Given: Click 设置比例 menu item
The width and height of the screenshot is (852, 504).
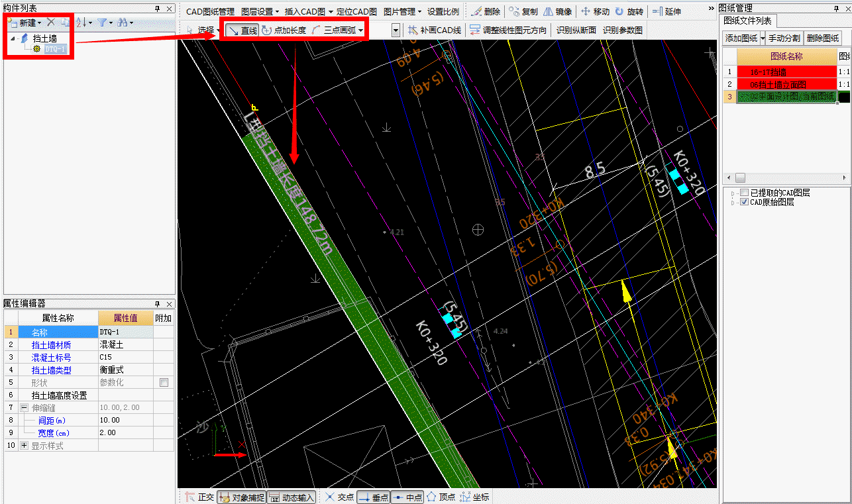Looking at the screenshot, I should point(443,11).
